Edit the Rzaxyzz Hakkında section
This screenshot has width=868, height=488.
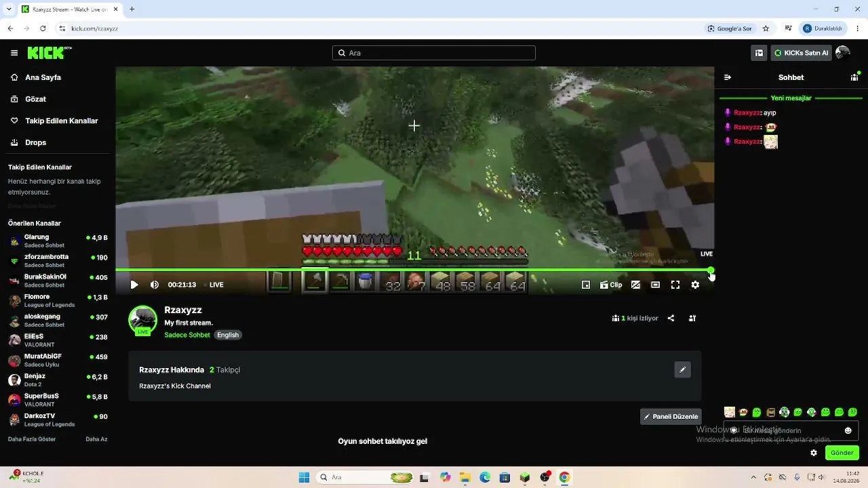683,369
